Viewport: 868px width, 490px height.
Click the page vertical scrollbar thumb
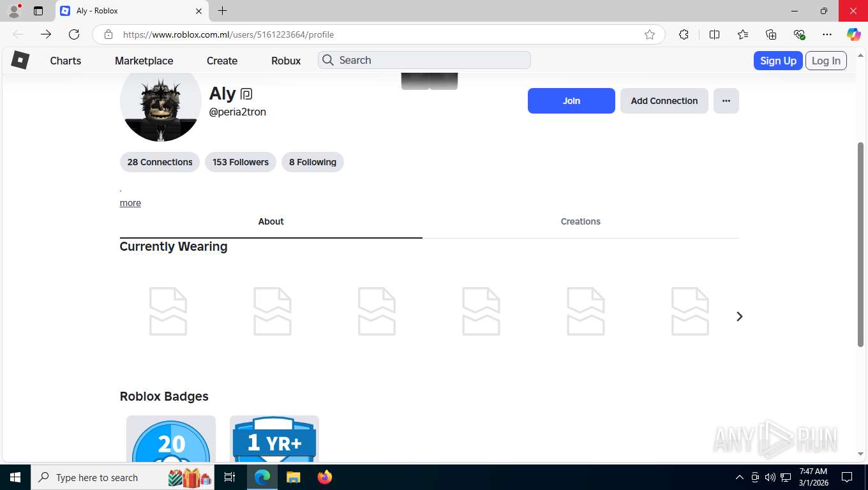tap(860, 244)
